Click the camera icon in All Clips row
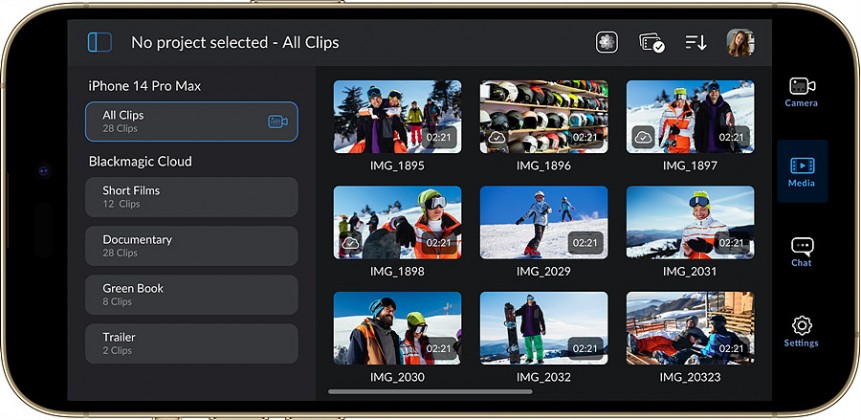This screenshot has width=861, height=420. point(278,122)
